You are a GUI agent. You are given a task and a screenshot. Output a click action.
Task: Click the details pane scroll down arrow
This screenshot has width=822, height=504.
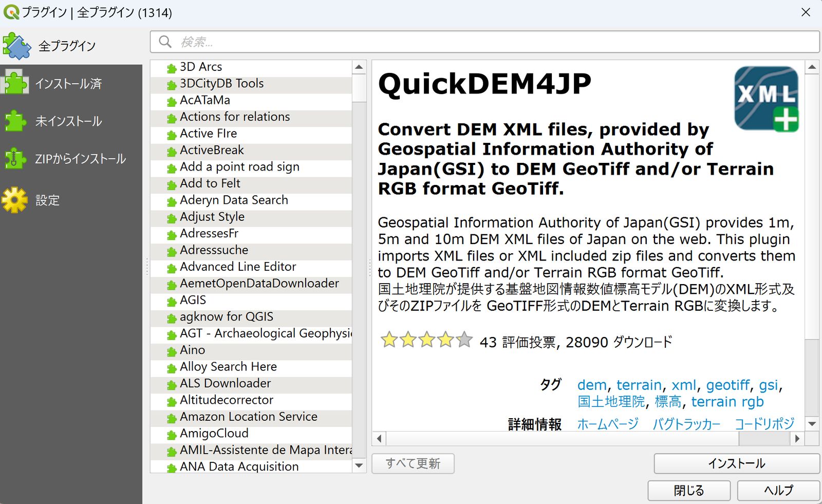coord(812,424)
